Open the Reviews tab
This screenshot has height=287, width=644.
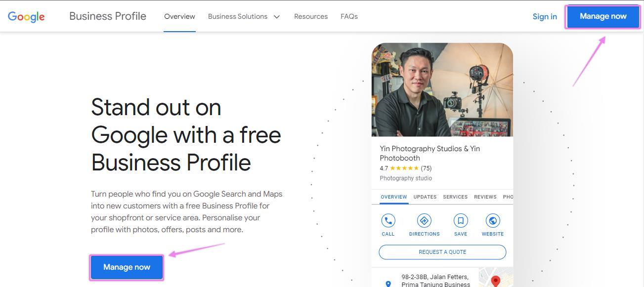click(x=485, y=197)
